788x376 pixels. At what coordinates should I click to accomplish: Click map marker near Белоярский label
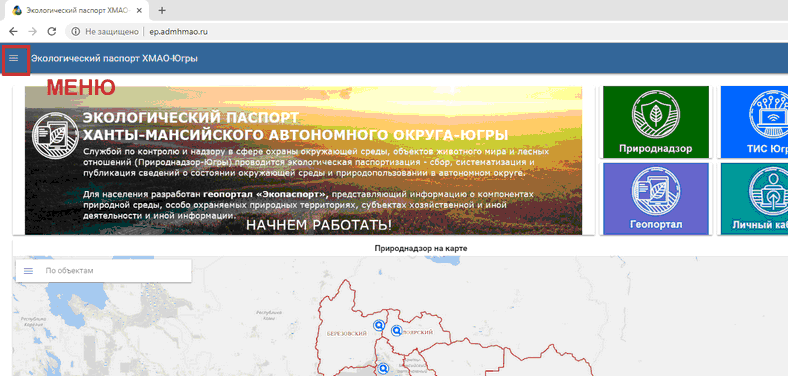coord(397,331)
